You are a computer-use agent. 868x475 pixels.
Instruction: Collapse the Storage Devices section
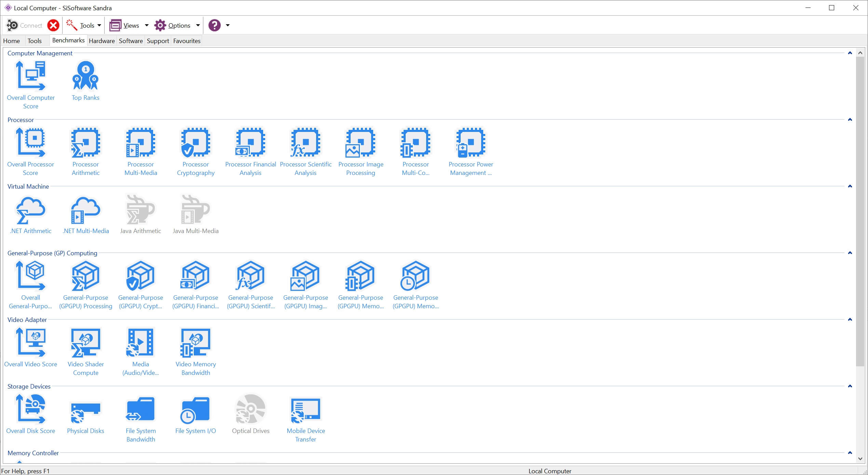[x=850, y=386]
